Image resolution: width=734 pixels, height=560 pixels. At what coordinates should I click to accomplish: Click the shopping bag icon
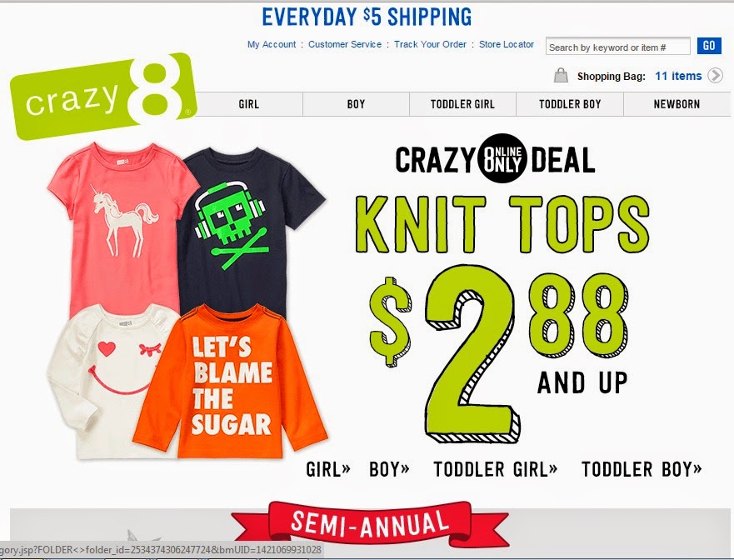(561, 75)
